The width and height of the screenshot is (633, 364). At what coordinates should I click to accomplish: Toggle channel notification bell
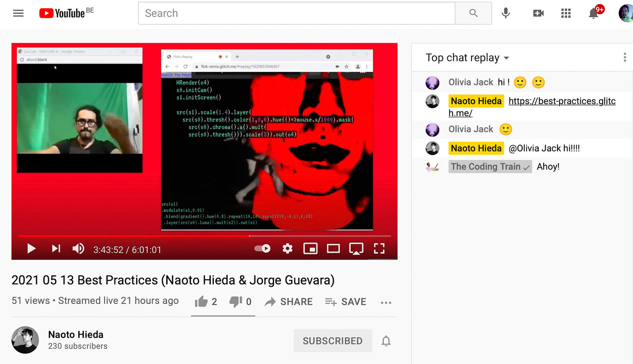[x=386, y=341]
